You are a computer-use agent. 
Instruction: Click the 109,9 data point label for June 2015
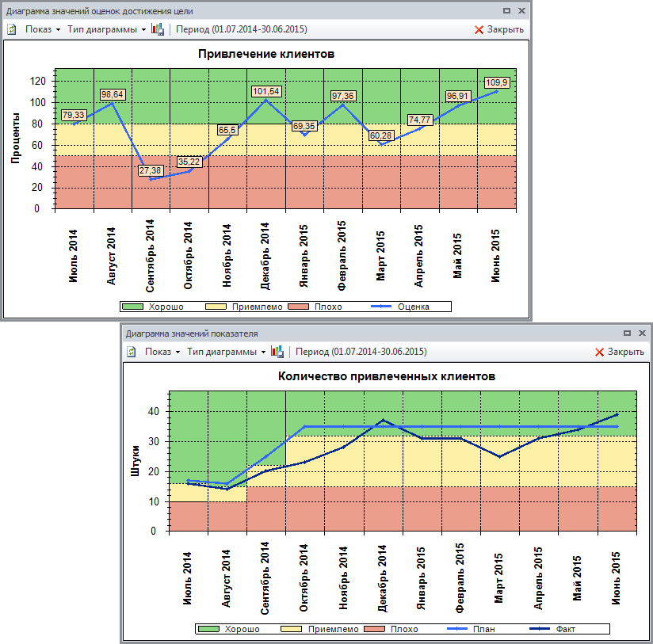tap(496, 82)
